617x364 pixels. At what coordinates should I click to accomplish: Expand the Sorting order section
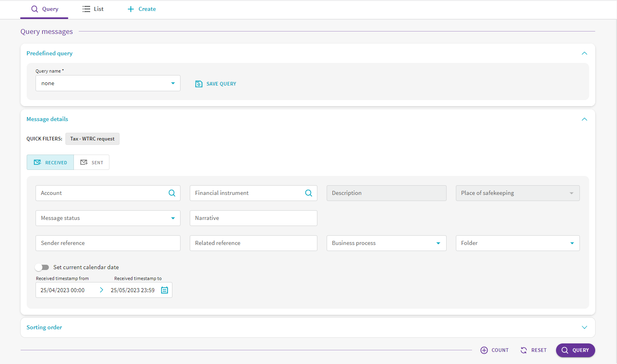pos(584,327)
